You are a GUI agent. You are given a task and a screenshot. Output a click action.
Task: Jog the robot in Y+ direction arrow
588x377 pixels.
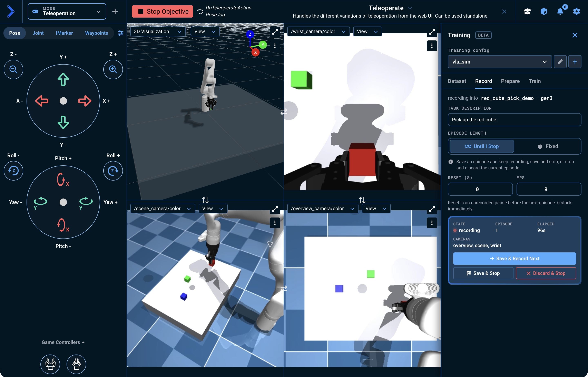(x=63, y=79)
